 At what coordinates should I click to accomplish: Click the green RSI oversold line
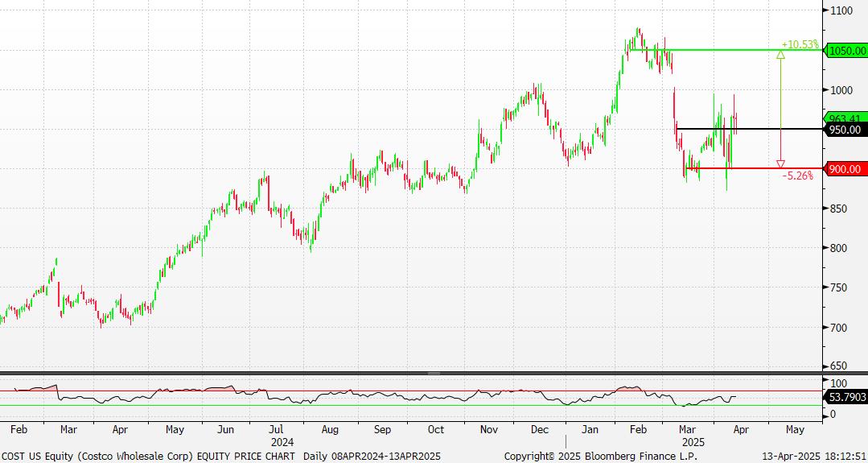point(411,405)
